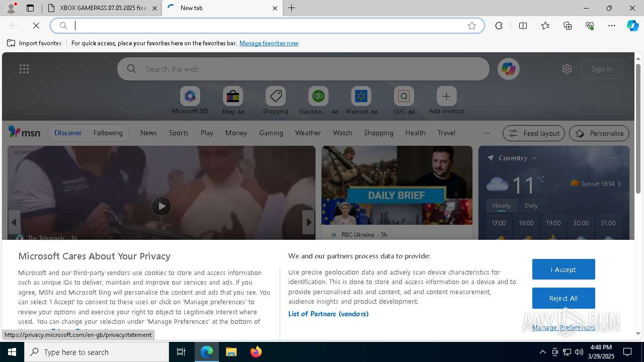The height and width of the screenshot is (362, 644).
Task: Open the Play category
Action: coord(207,133)
